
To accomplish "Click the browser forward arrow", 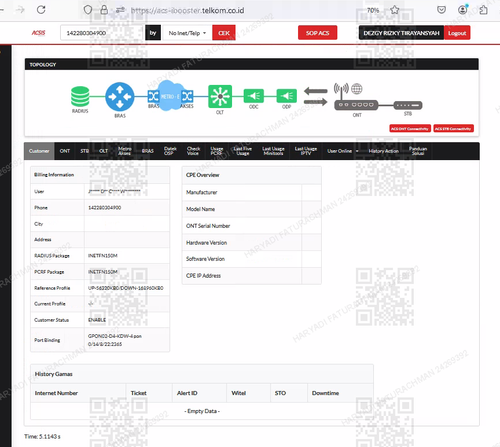I will tap(20, 10).
